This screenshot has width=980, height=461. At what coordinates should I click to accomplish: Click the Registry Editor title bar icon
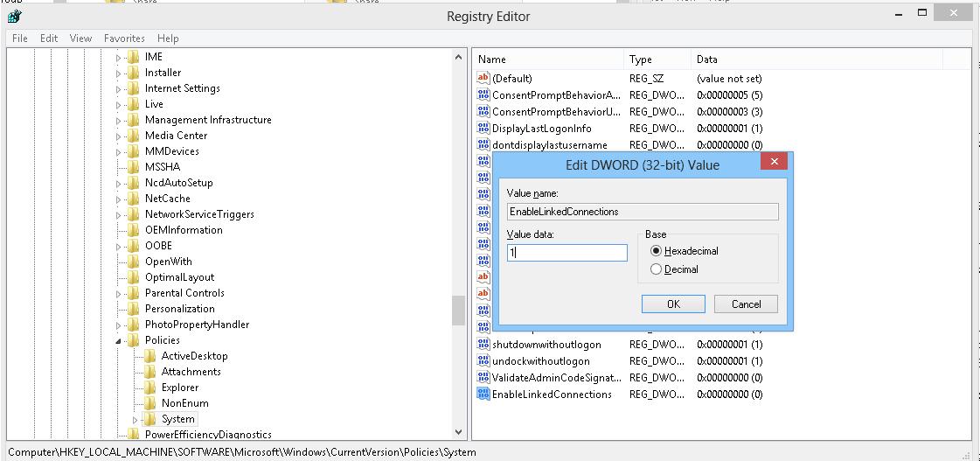(14, 16)
